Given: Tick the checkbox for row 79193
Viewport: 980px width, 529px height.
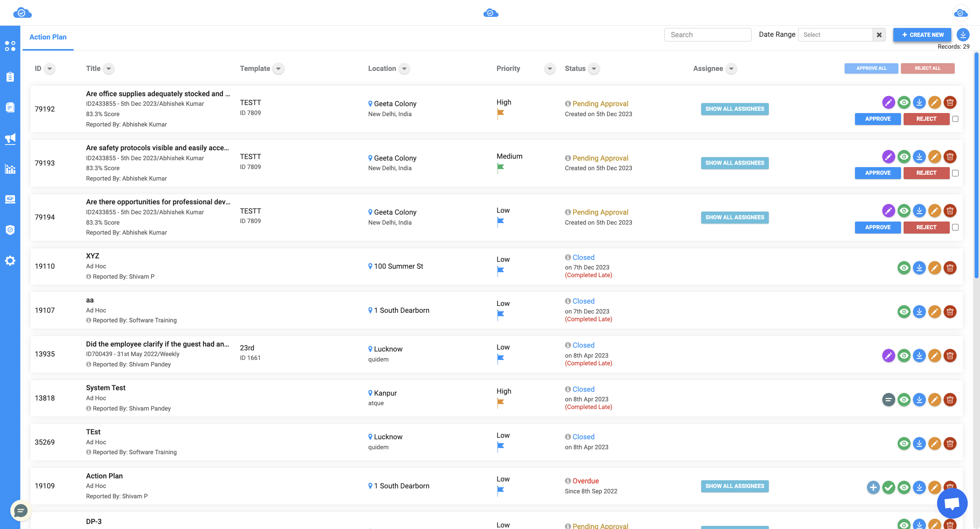Looking at the screenshot, I should pyautogui.click(x=955, y=173).
